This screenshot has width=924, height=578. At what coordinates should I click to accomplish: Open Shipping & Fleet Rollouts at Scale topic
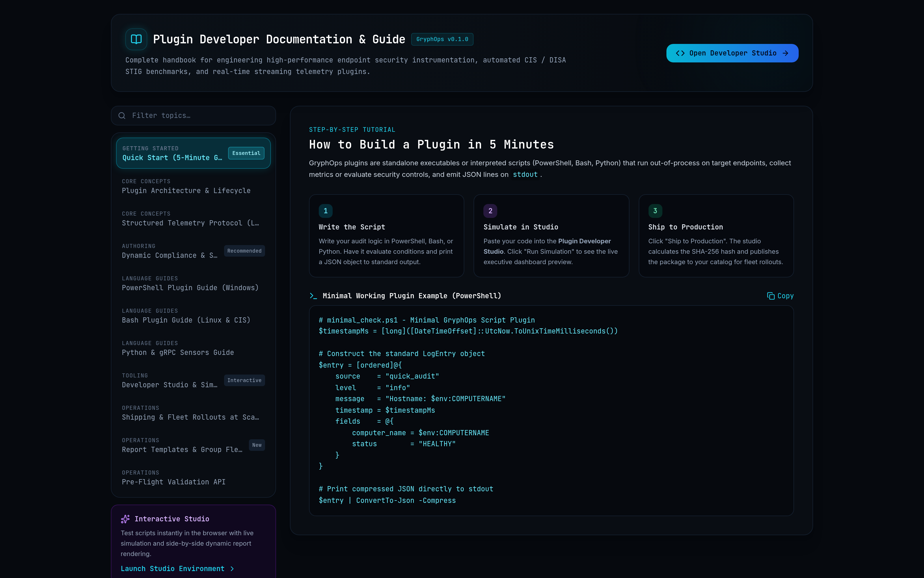tap(193, 413)
